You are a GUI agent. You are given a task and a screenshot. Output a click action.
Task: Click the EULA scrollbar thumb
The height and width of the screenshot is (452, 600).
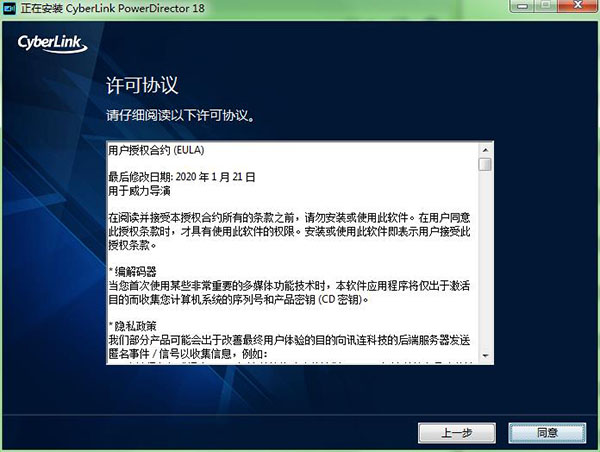pos(485,165)
